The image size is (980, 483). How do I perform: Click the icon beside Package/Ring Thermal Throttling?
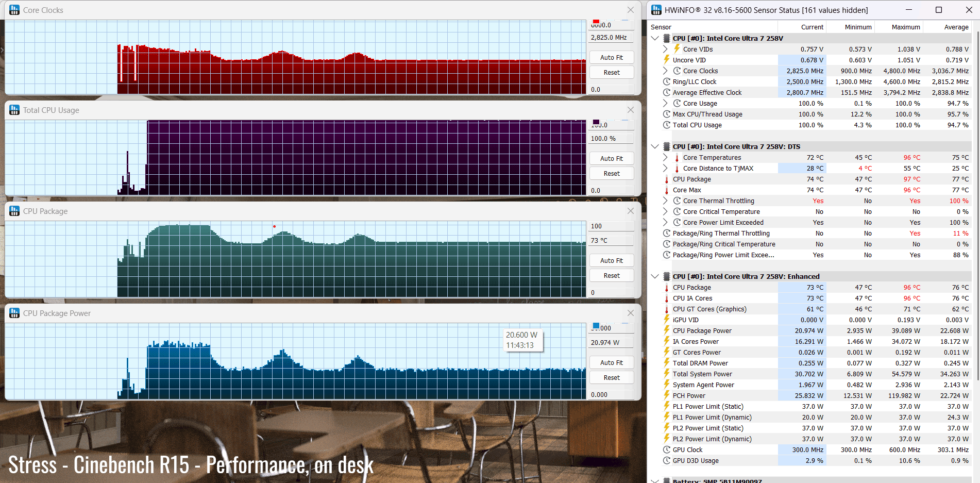point(667,233)
